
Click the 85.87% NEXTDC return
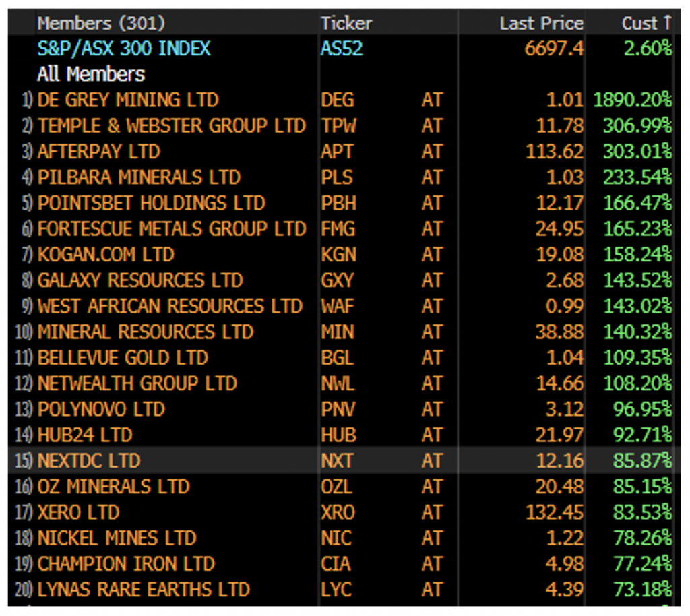pyautogui.click(x=642, y=461)
